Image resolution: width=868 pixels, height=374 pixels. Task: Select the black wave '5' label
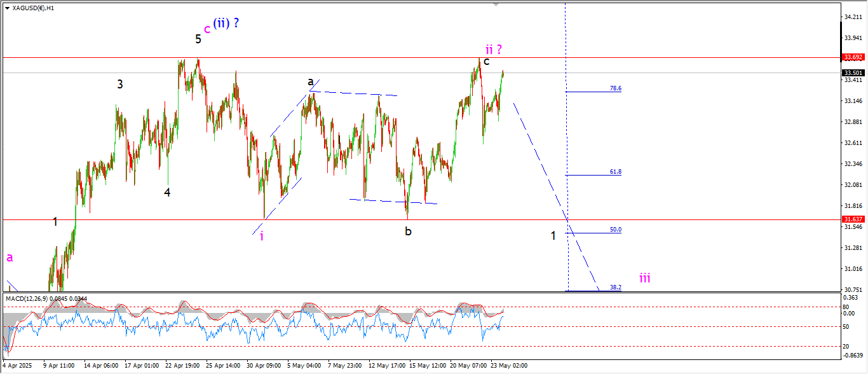click(x=198, y=39)
